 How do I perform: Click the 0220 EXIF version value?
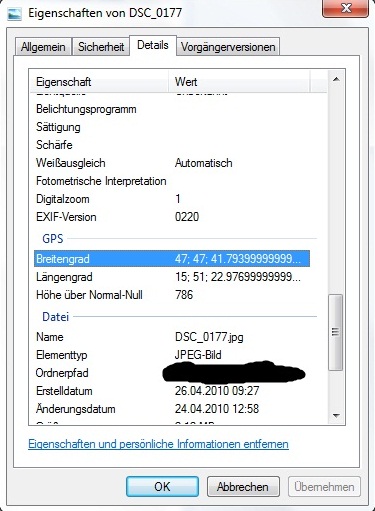pyautogui.click(x=187, y=217)
